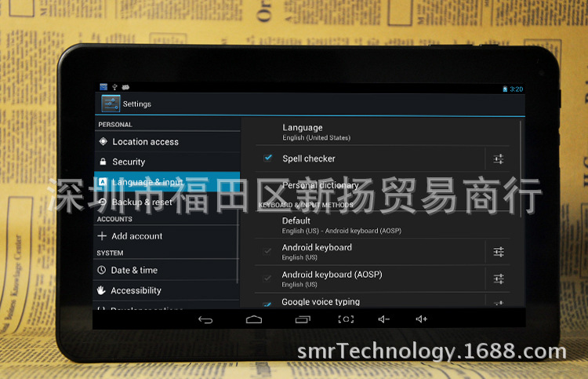Tap the 3:20 clock in status bar
The width and height of the screenshot is (588, 379).
tap(517, 89)
